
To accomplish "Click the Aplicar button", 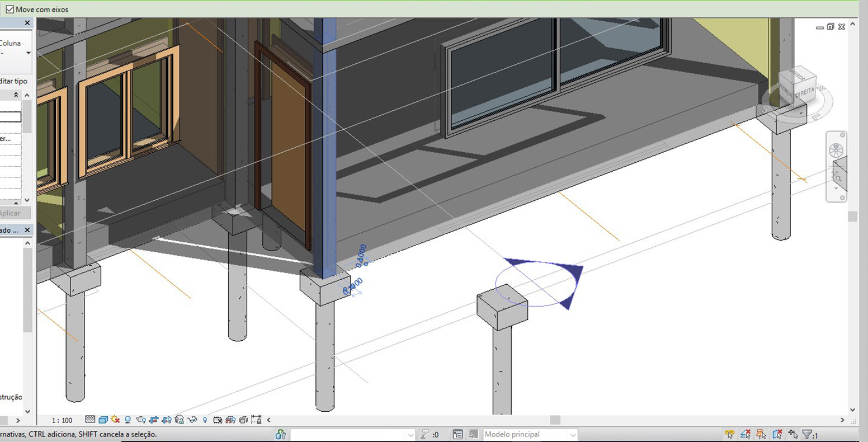I will click(11, 213).
